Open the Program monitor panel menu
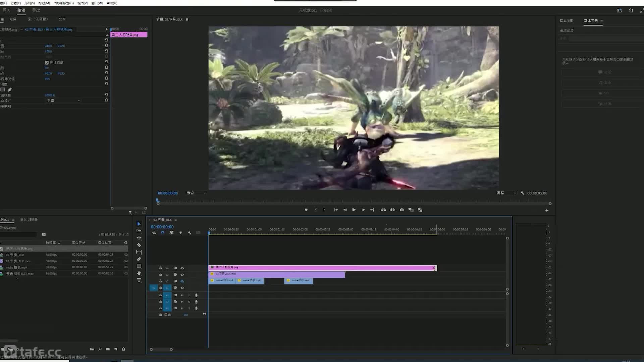This screenshot has width=644, height=362. coord(187,19)
